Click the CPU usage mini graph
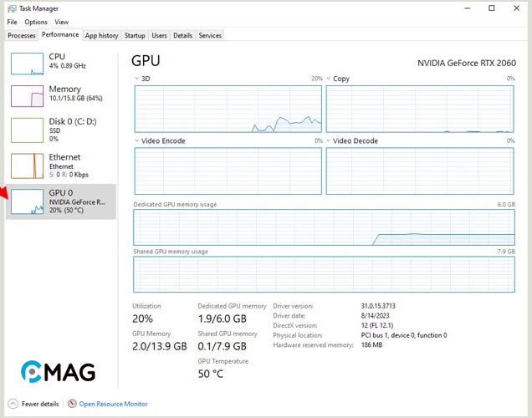The image size is (532, 418). coord(27,64)
